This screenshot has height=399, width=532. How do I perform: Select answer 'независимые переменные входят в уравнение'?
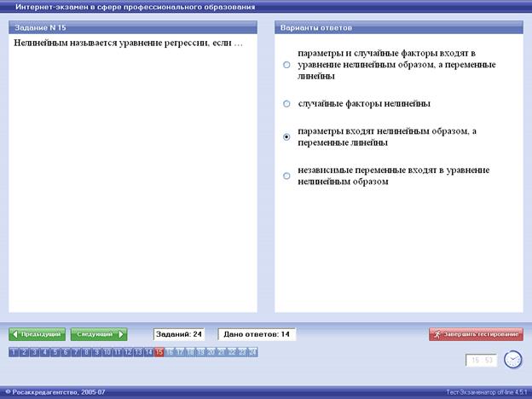click(x=286, y=176)
